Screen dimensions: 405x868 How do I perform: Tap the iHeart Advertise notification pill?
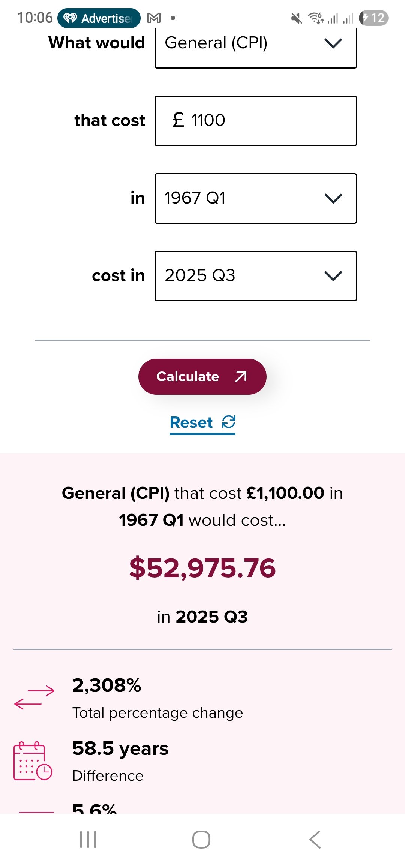tap(99, 18)
